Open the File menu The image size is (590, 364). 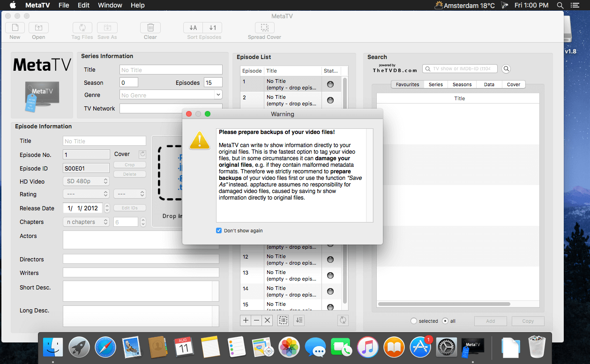(64, 5)
